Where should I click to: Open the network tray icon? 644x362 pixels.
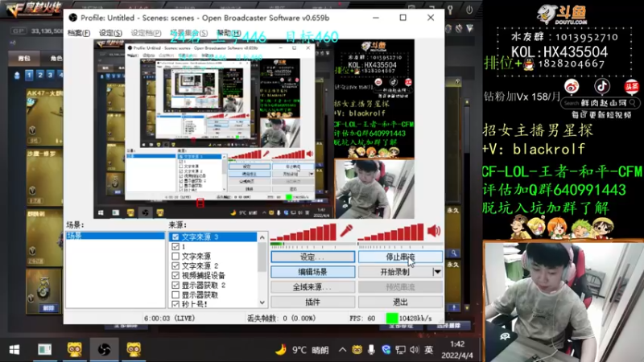(x=400, y=350)
